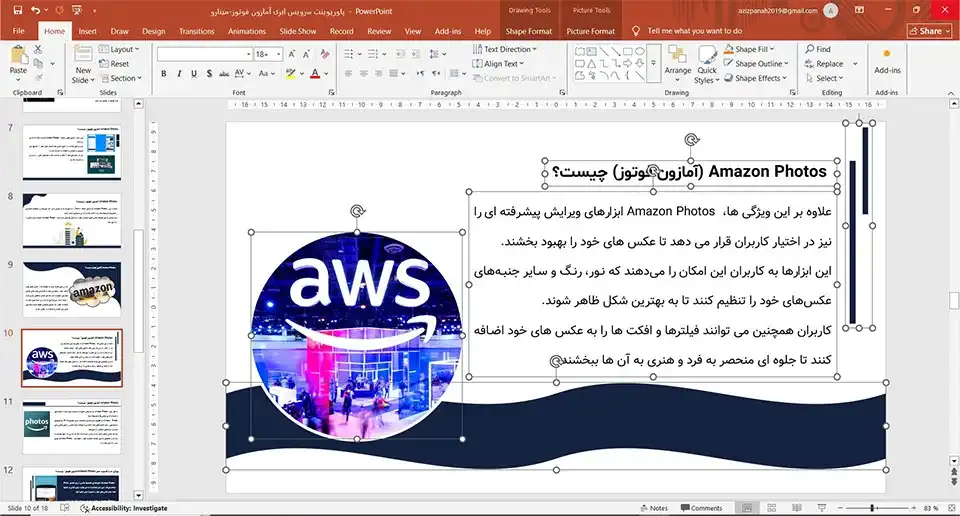Toggle the Notes pane
The width and height of the screenshot is (960, 516).
(654, 508)
